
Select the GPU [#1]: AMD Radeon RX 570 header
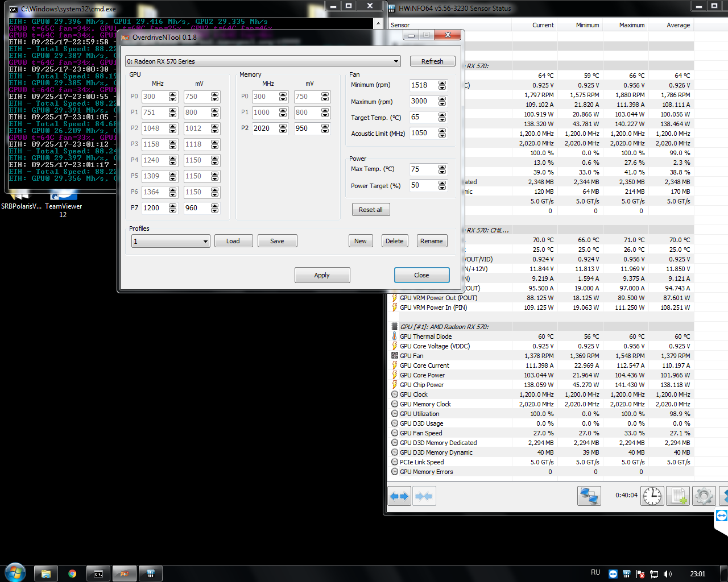tap(541, 327)
